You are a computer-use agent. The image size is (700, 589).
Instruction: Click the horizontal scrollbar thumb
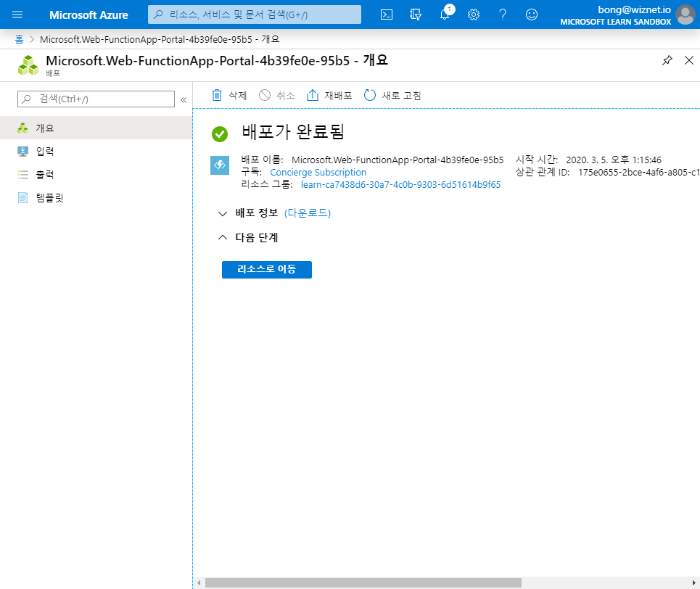[363, 582]
